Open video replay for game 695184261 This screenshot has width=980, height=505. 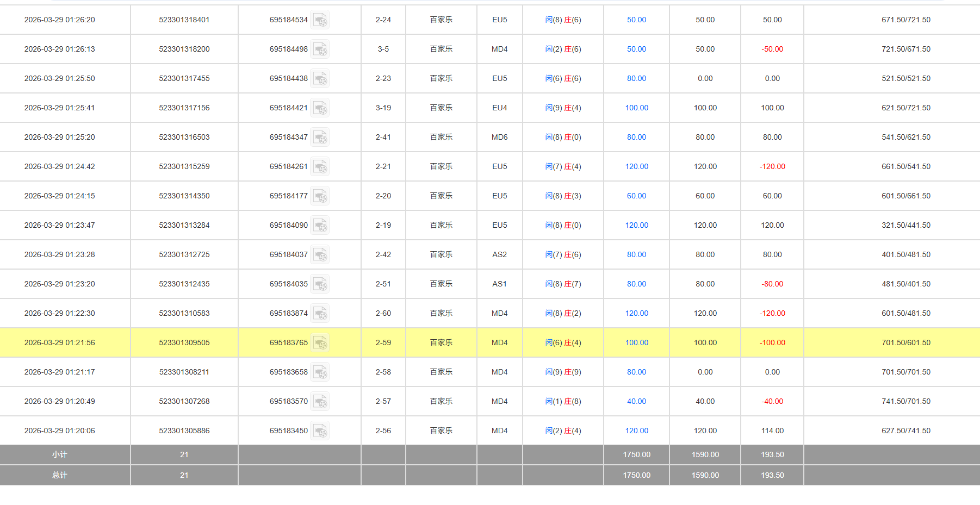pyautogui.click(x=320, y=167)
